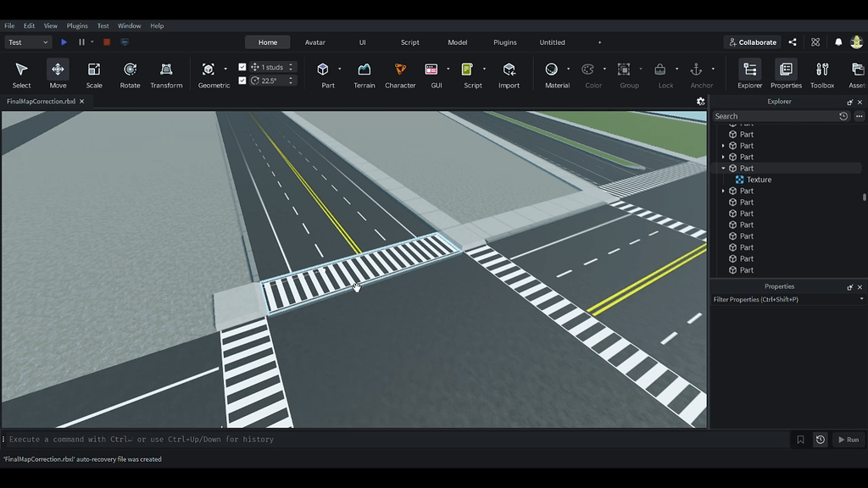Choose the Scale tool
Viewport: 868px width, 488px height.
coord(94,75)
